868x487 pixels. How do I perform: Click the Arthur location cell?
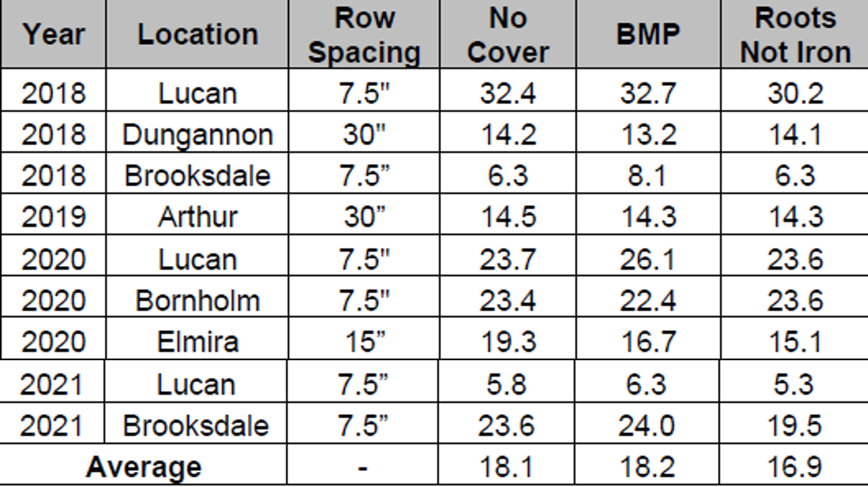(198, 217)
